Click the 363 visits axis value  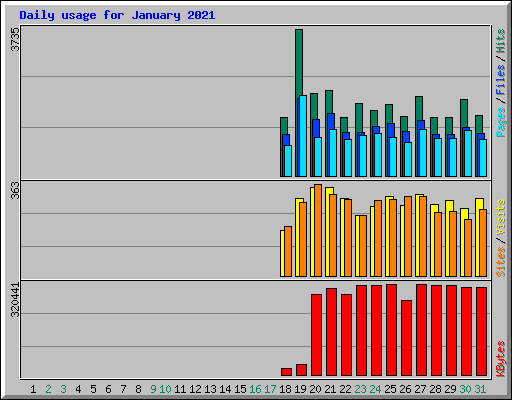pyautogui.click(x=15, y=190)
